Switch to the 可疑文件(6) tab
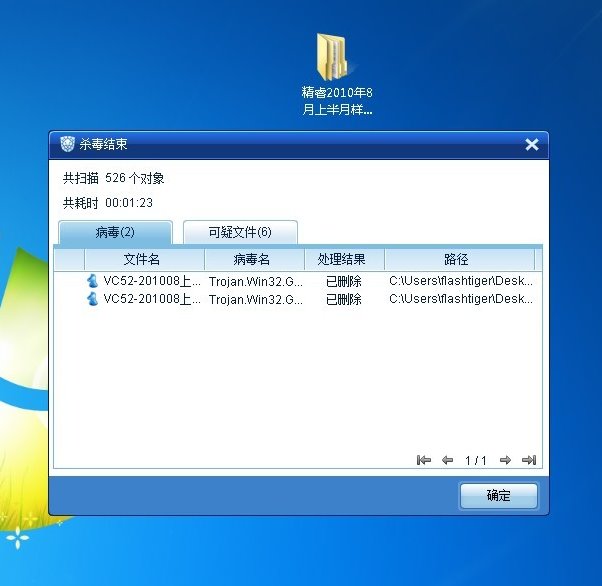Viewport: 602px width, 586px height. pos(240,232)
